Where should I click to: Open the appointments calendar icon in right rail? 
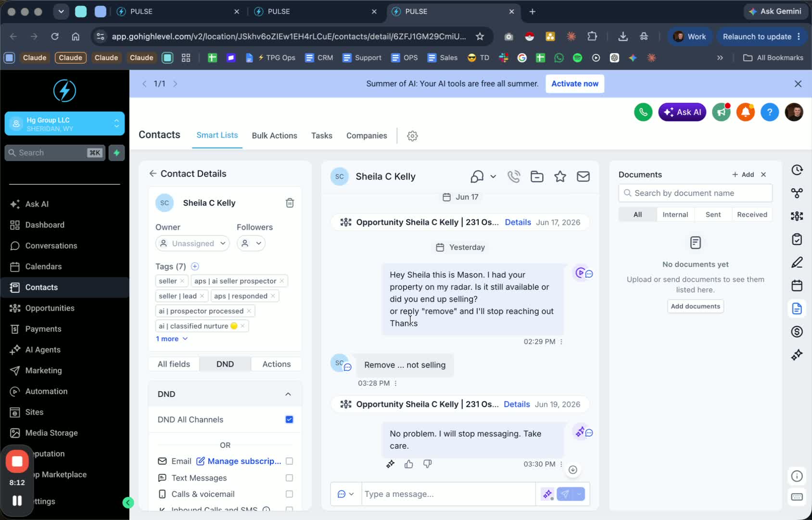(797, 286)
